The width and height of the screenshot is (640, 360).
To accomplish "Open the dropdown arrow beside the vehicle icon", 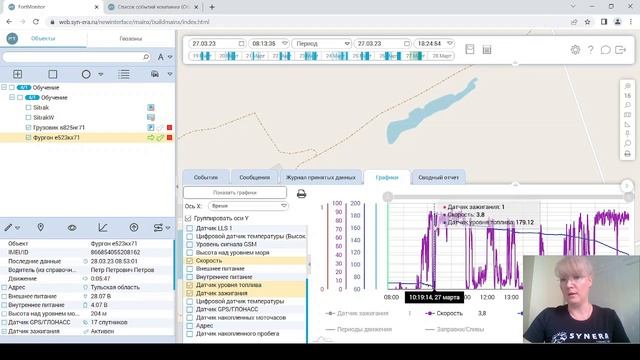I will [170, 74].
